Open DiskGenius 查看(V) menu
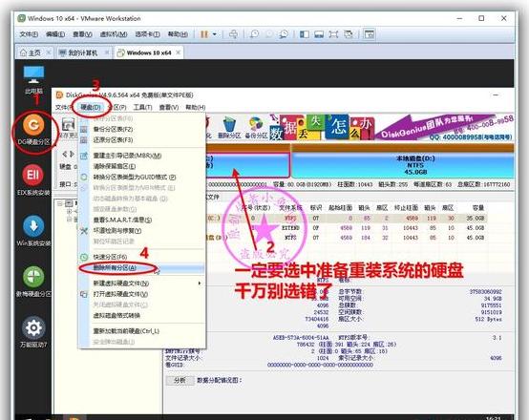Image resolution: width=529 pixels, height=420 pixels. pos(169,107)
